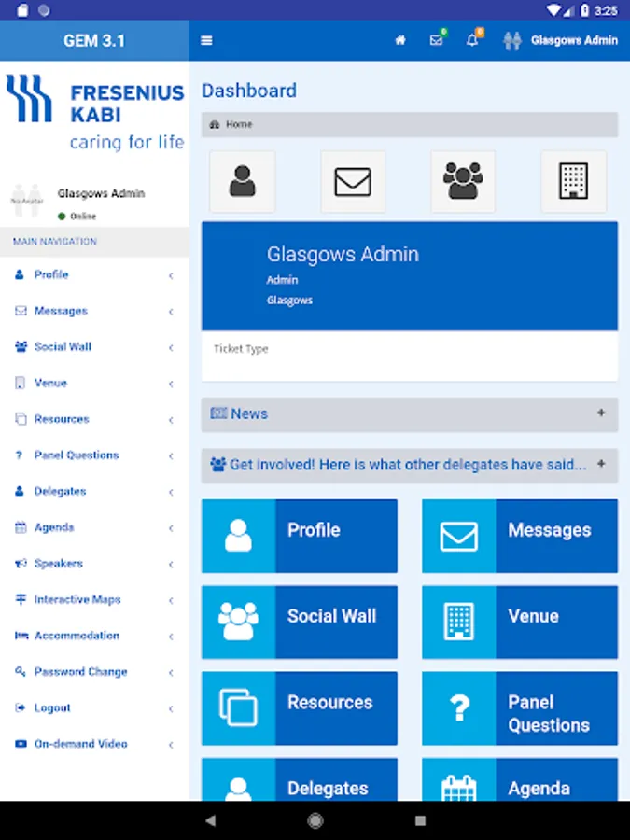Click the Profile icon in sidebar
The image size is (630, 840).
pos(20,274)
